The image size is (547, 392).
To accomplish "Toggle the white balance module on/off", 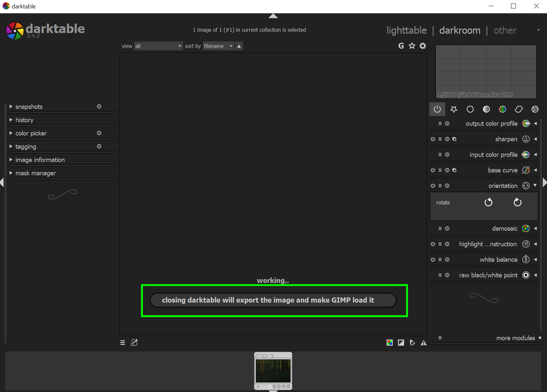I will click(x=433, y=259).
